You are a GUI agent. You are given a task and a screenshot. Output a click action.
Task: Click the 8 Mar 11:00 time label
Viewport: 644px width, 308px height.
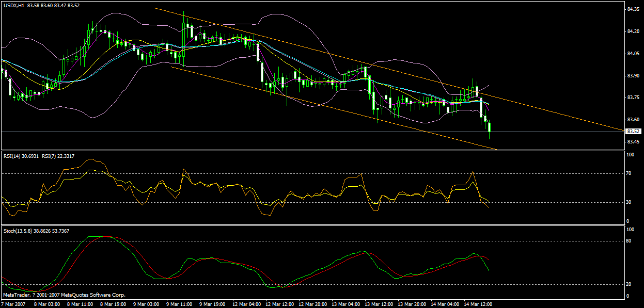80,304
